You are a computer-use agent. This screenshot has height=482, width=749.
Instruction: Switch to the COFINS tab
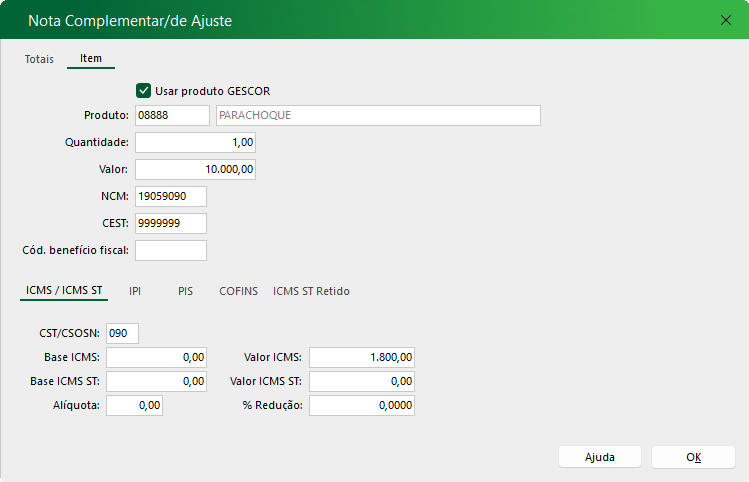(x=238, y=291)
